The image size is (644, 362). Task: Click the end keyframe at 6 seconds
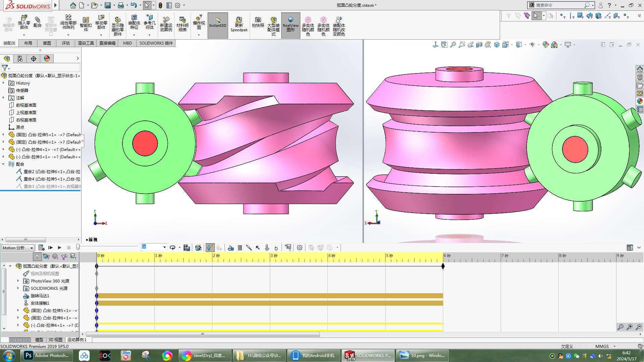[x=443, y=266]
